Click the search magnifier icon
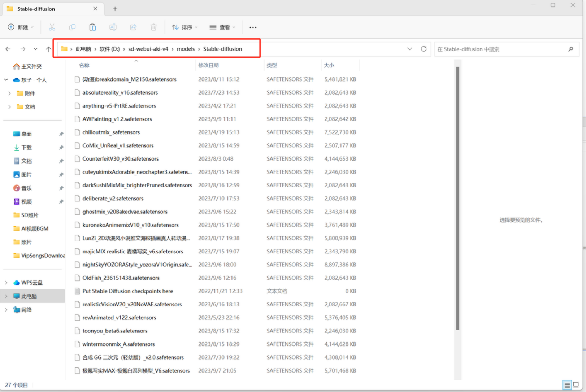 coord(570,49)
